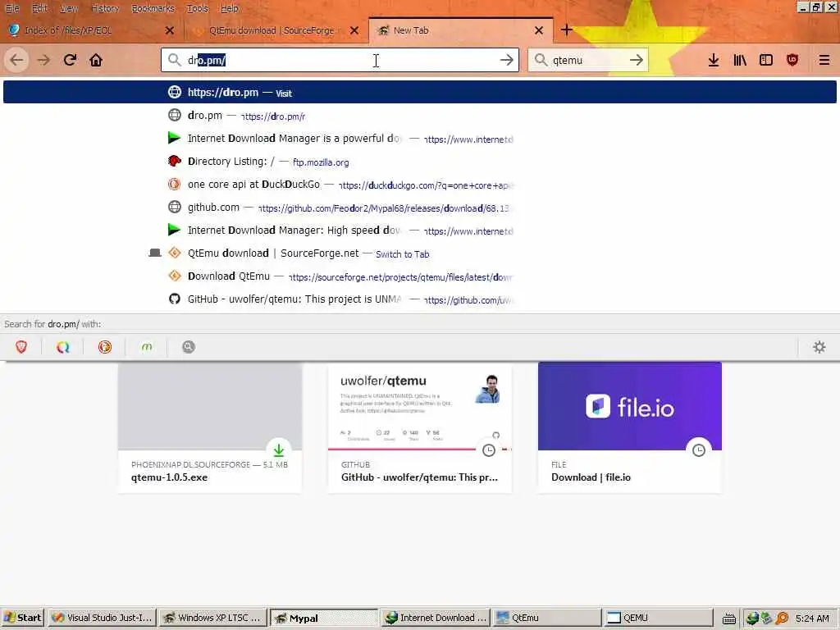The width and height of the screenshot is (840, 630).
Task: Switch to Internet Download Manager taskbar item
Action: (x=436, y=618)
